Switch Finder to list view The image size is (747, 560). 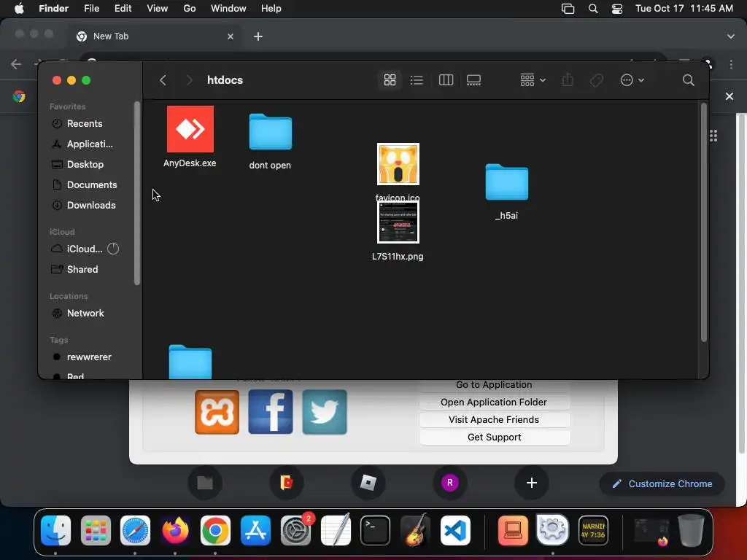417,80
